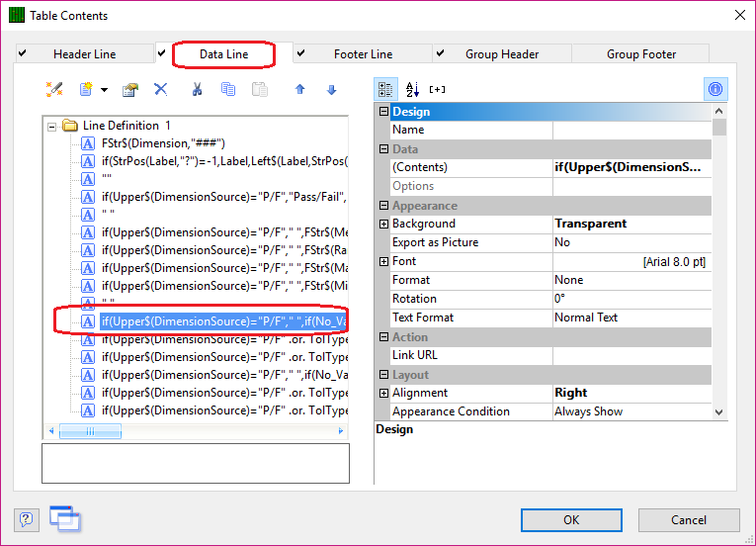This screenshot has height=546, width=756.
Task: Click the overlapping windows icon beside help
Action: coord(65,518)
